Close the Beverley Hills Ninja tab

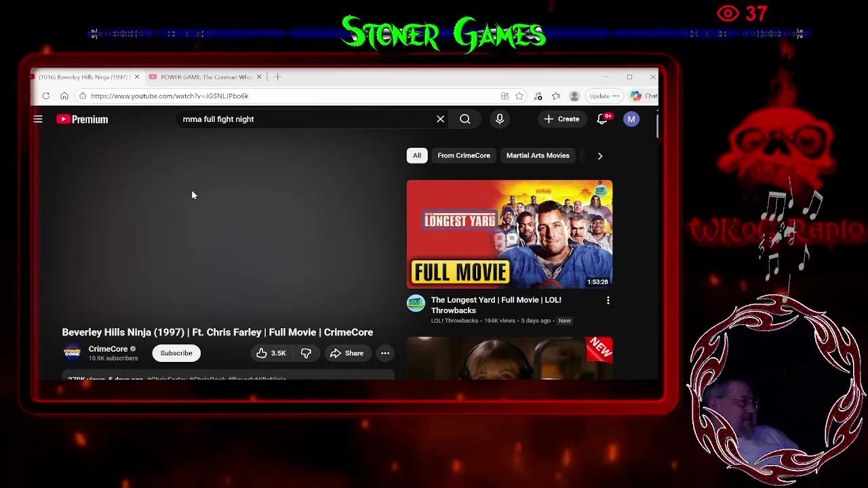tap(136, 77)
